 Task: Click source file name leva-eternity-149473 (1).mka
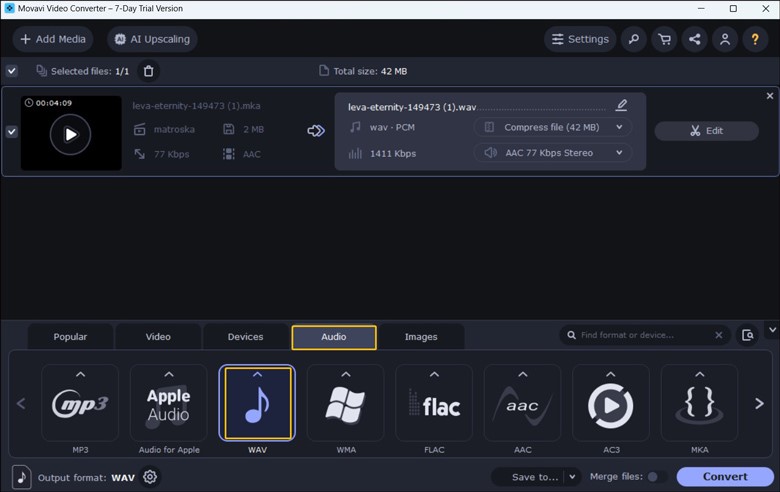pyautogui.click(x=196, y=106)
